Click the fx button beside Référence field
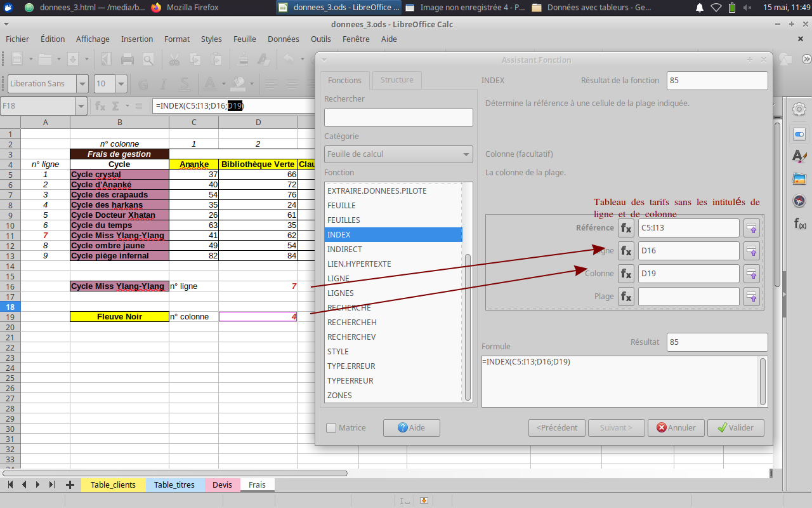This screenshot has height=508, width=812. [x=626, y=228]
